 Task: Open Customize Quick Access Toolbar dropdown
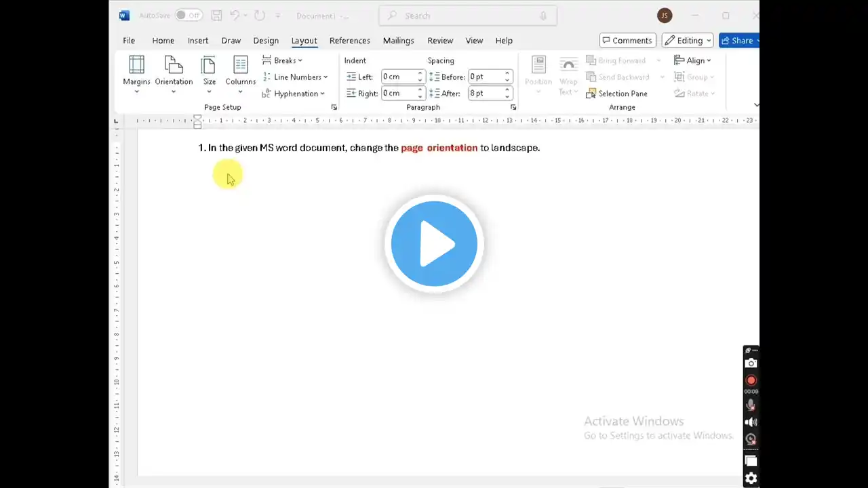point(278,16)
